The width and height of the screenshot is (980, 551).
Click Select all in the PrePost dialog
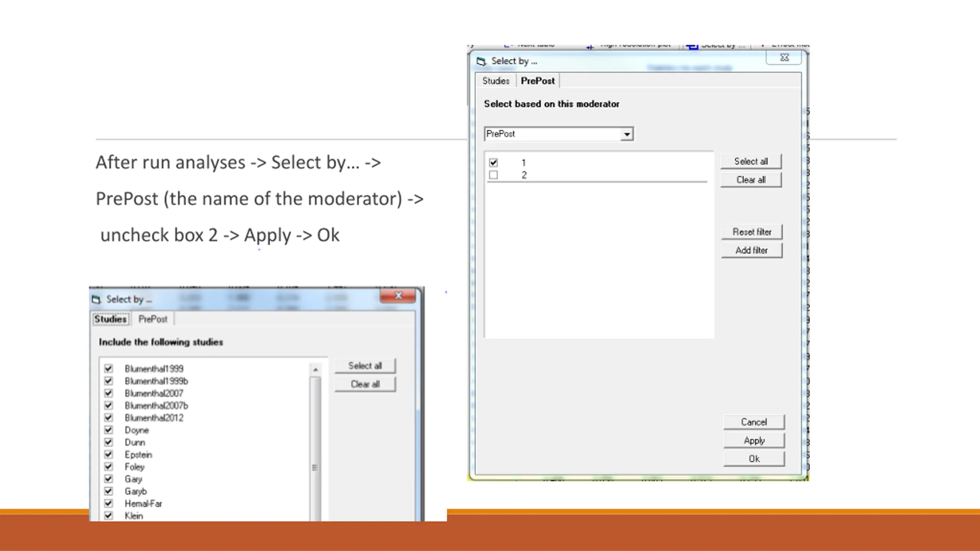point(751,161)
